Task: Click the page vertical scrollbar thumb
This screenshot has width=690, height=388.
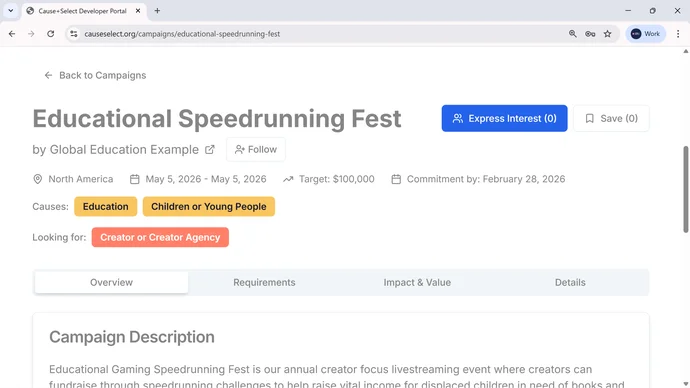Action: 686,189
